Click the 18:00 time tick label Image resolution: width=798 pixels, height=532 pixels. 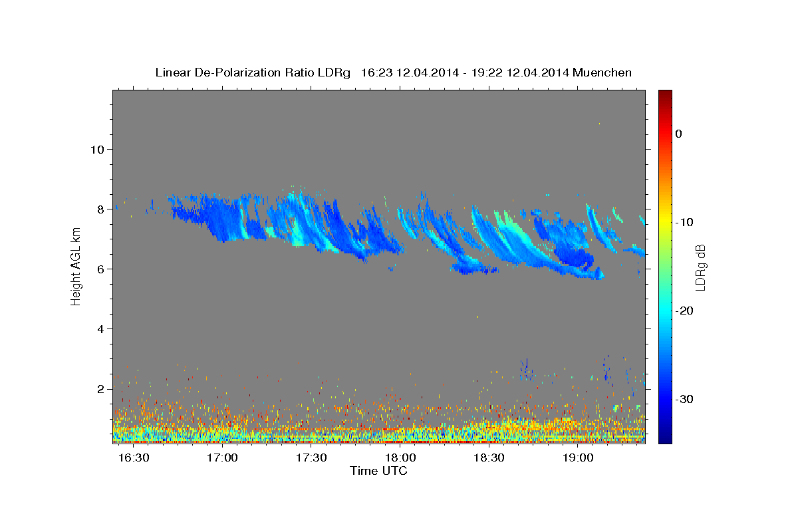pyautogui.click(x=400, y=459)
